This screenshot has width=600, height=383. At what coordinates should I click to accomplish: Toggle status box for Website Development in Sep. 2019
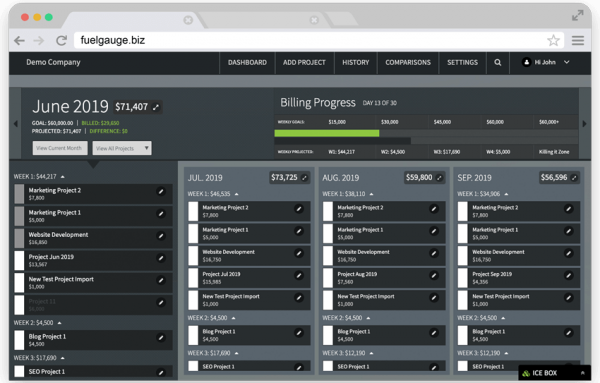[x=463, y=255]
